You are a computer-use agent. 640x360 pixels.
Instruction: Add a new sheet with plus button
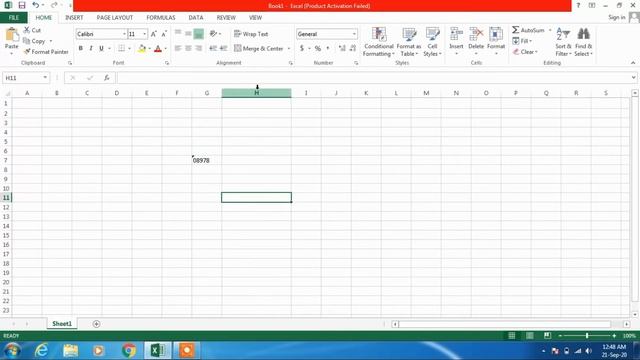point(96,324)
